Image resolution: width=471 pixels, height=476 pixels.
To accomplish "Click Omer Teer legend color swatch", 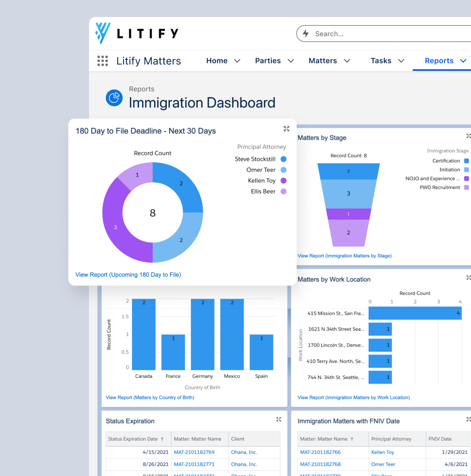I will pyautogui.click(x=284, y=170).
